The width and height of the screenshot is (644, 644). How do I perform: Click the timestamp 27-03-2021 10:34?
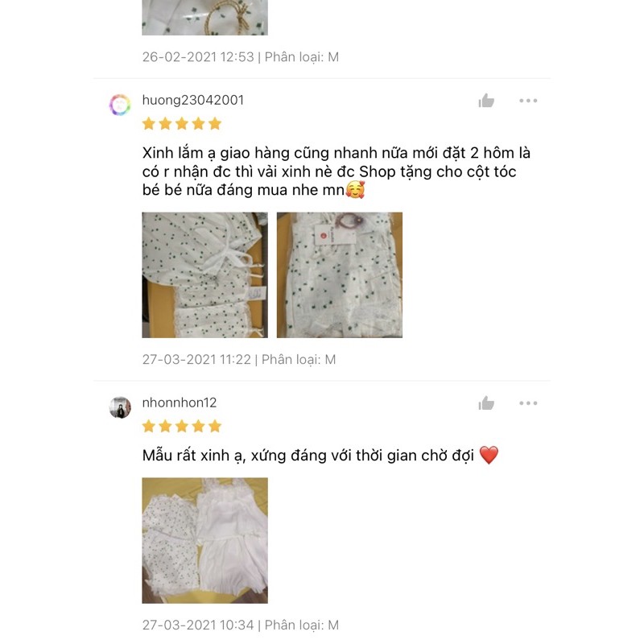(198, 625)
